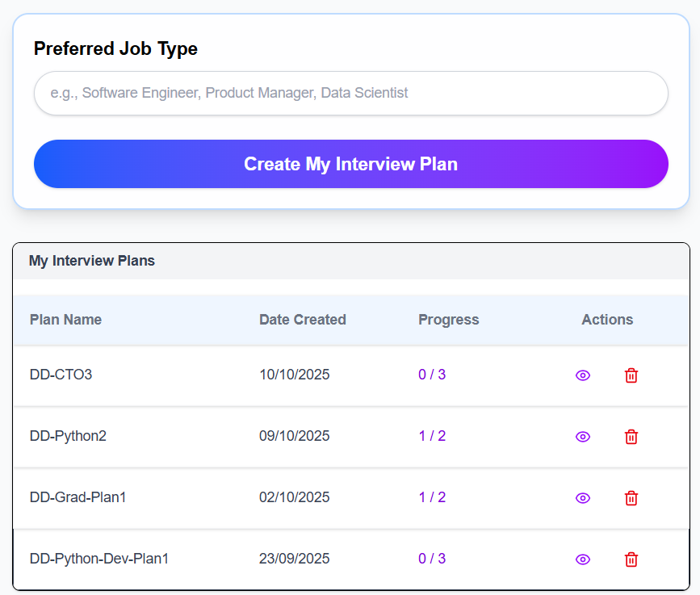
Task: Click the My Interview Plans heading
Action: 92,261
